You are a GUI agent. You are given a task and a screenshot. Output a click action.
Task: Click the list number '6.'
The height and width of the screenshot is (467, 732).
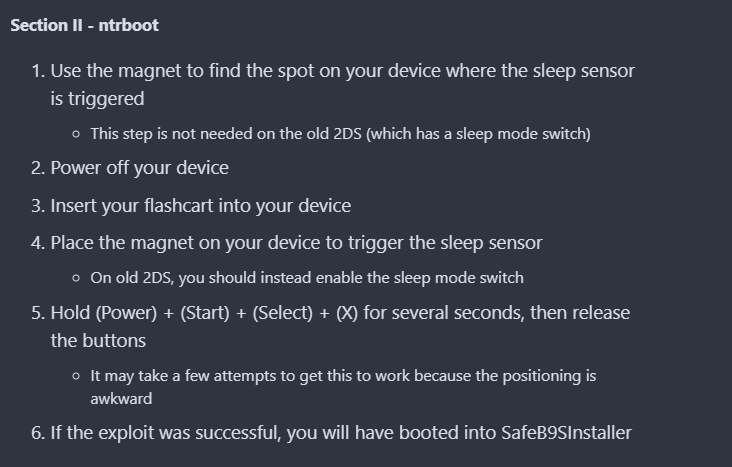(38, 433)
